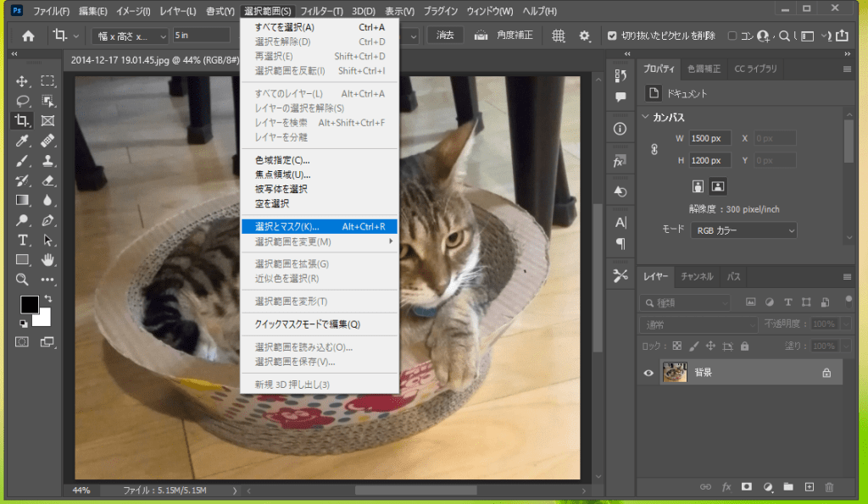868x504 pixels.
Task: Click the add layer mask icon
Action: click(x=747, y=487)
